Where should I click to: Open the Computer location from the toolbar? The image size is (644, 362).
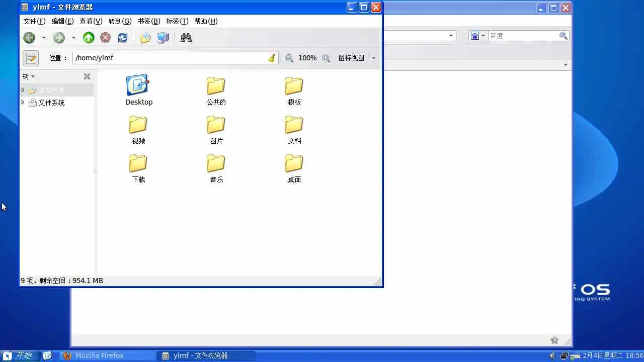coord(163,38)
